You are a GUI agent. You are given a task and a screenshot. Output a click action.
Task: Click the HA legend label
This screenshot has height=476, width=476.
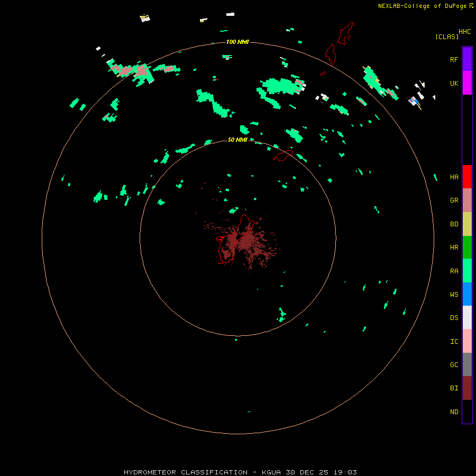[x=454, y=177]
